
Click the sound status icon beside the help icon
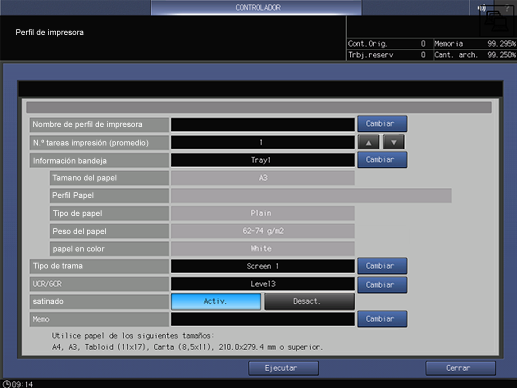click(482, 8)
